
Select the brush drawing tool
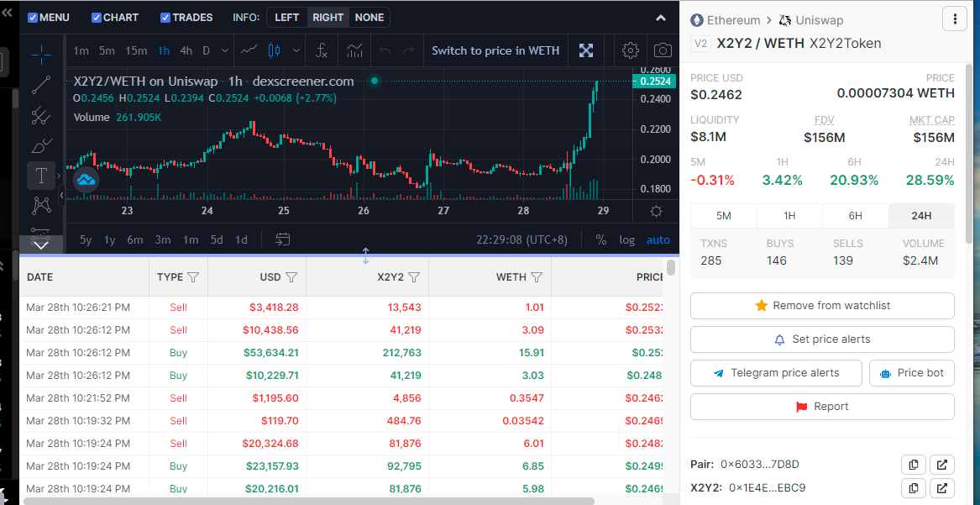coord(41,145)
